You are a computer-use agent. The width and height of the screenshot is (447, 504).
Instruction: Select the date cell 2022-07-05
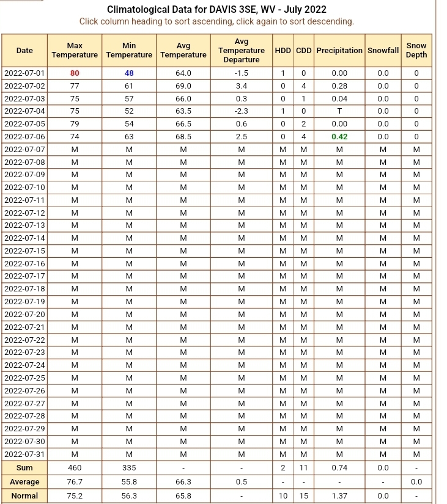pyautogui.click(x=24, y=124)
